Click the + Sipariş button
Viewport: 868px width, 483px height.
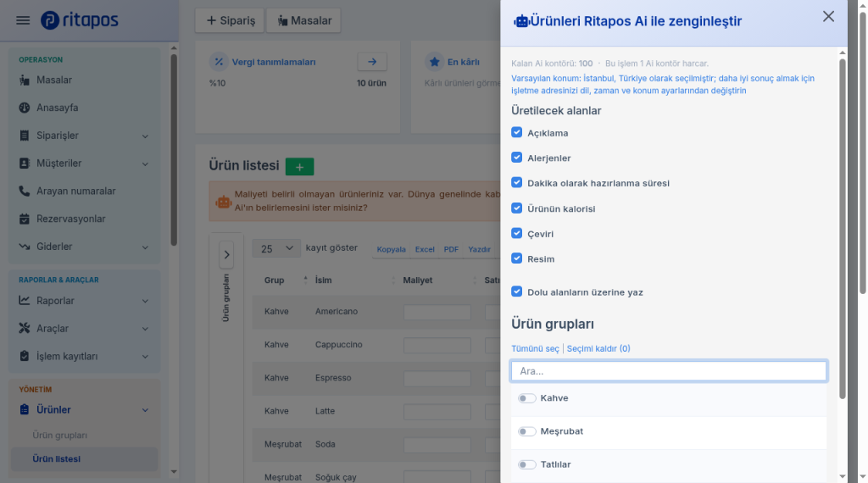(x=231, y=20)
